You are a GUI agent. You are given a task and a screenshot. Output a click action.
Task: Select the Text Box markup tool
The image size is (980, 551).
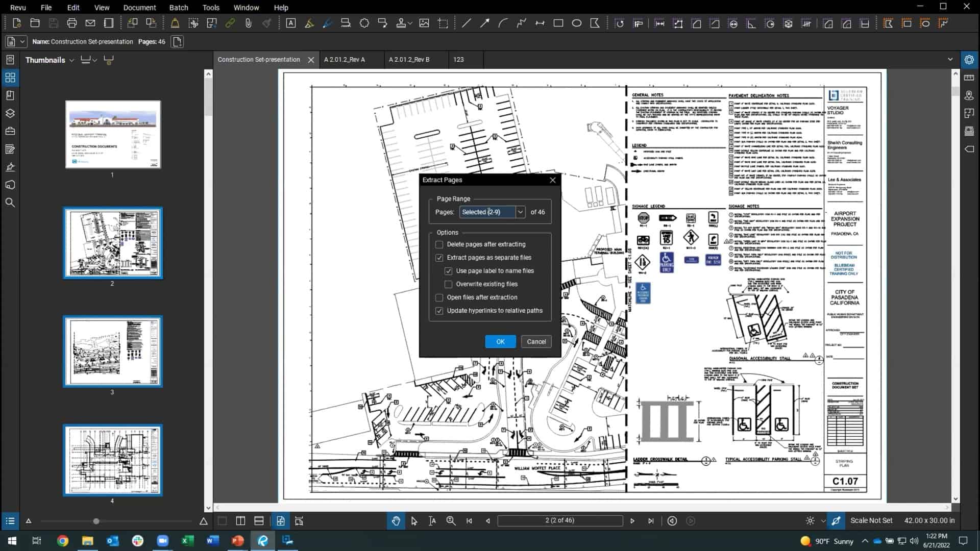tap(291, 23)
